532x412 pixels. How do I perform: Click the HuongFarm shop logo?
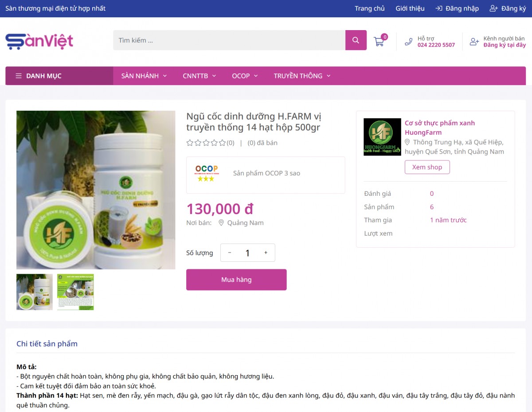(382, 137)
